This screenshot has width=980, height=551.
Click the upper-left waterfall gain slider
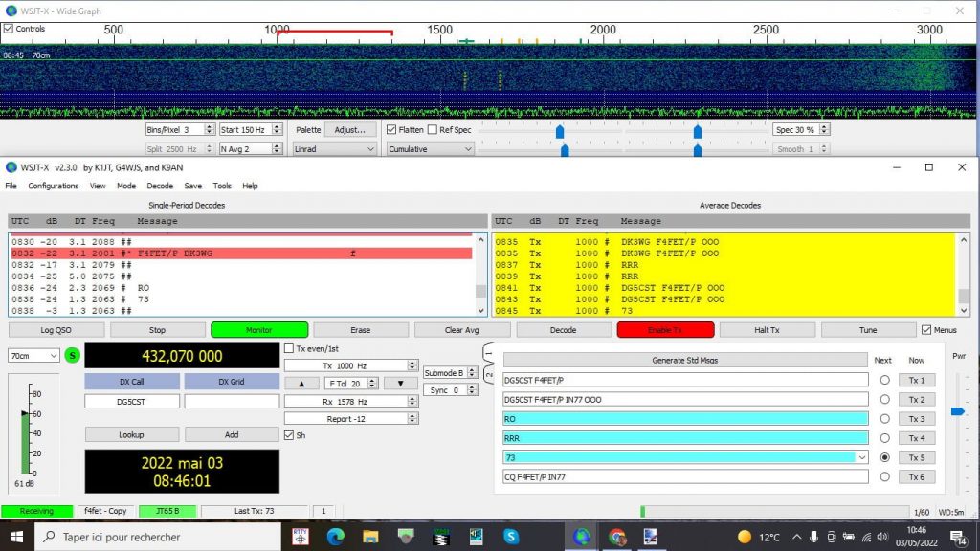[560, 132]
